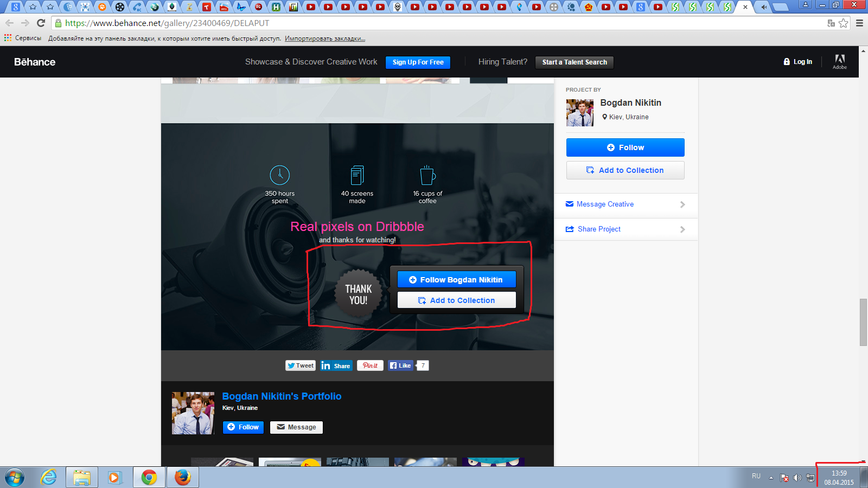Click the page vertical scrollbar thumb
868x488 pixels.
coord(863,322)
